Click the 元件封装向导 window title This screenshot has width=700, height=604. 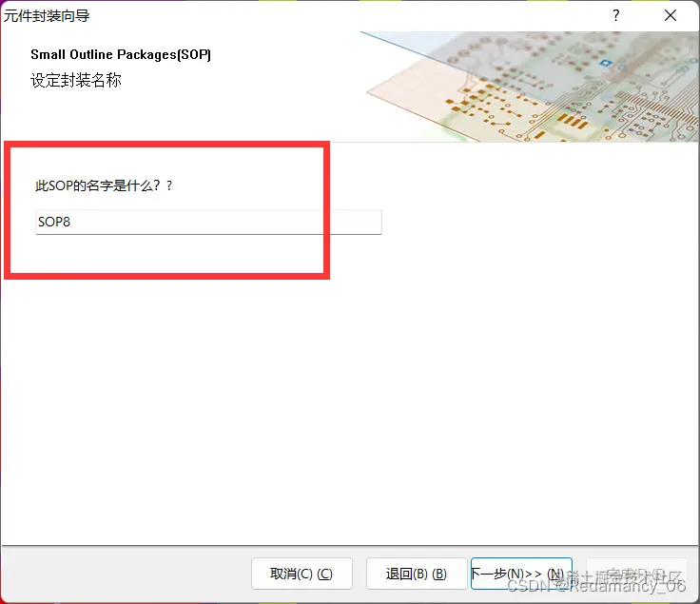point(47,15)
